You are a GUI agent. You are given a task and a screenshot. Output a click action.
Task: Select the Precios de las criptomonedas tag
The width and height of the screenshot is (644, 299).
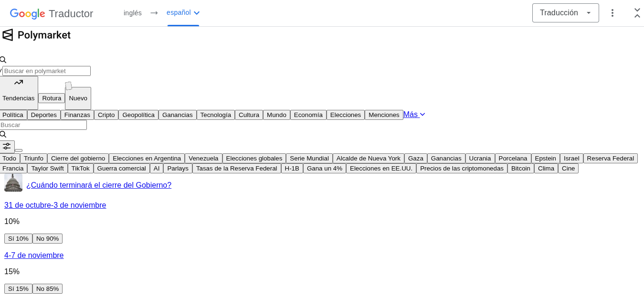point(462,168)
